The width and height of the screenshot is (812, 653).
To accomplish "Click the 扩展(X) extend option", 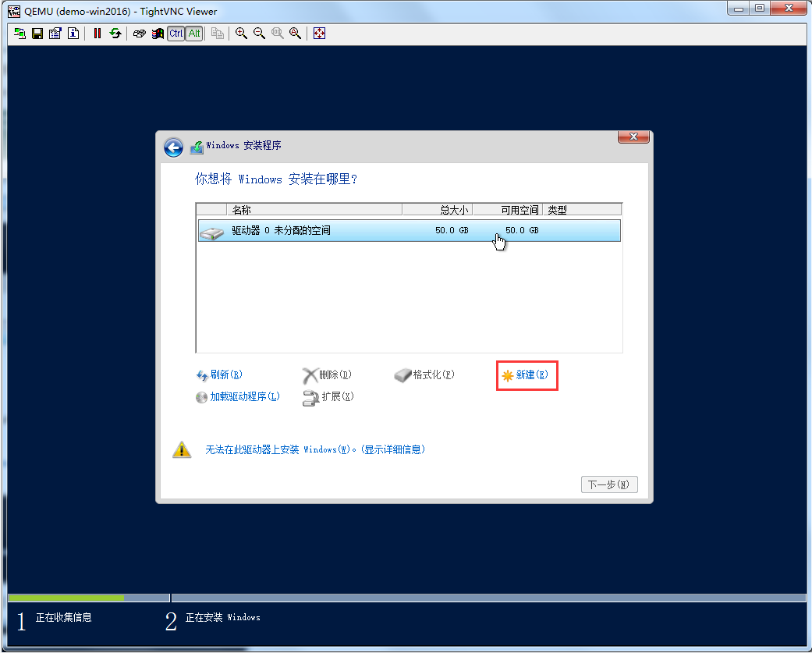I will click(328, 397).
